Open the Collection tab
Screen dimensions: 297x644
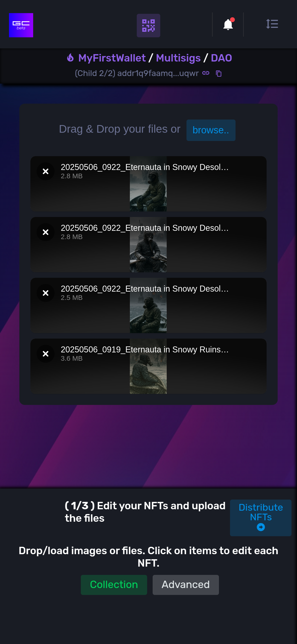click(114, 585)
